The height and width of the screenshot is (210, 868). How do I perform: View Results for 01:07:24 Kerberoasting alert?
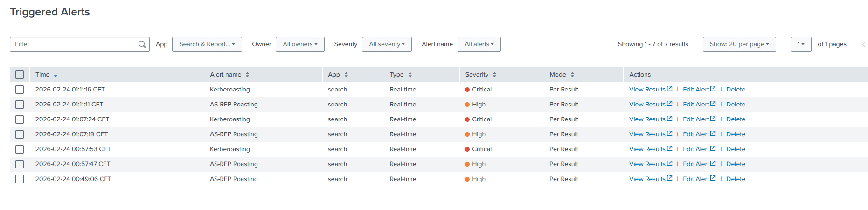[650, 119]
